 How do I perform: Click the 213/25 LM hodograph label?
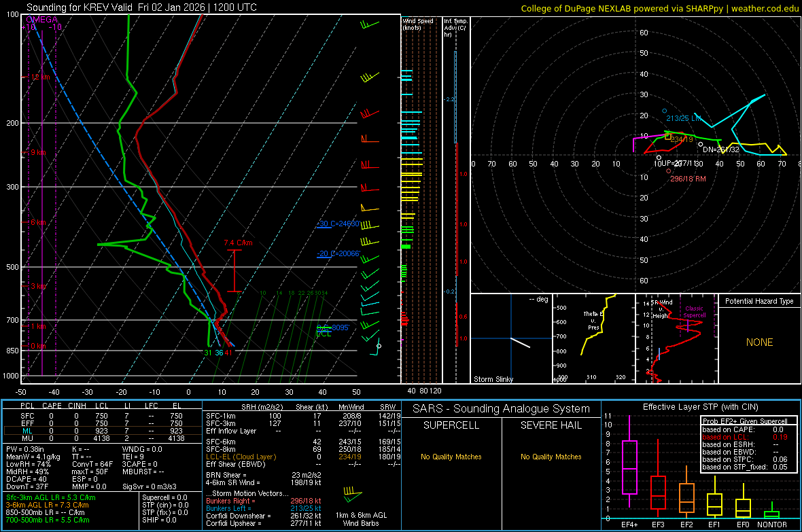coord(683,118)
